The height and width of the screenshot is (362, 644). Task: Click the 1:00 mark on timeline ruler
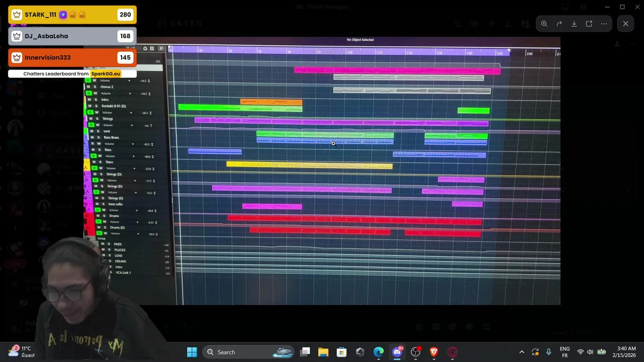[349, 52]
